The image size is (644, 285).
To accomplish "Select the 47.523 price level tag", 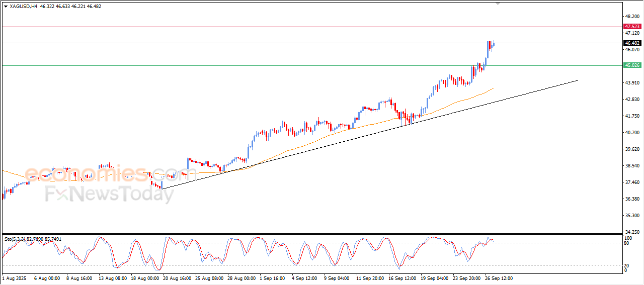I will 632,26.
